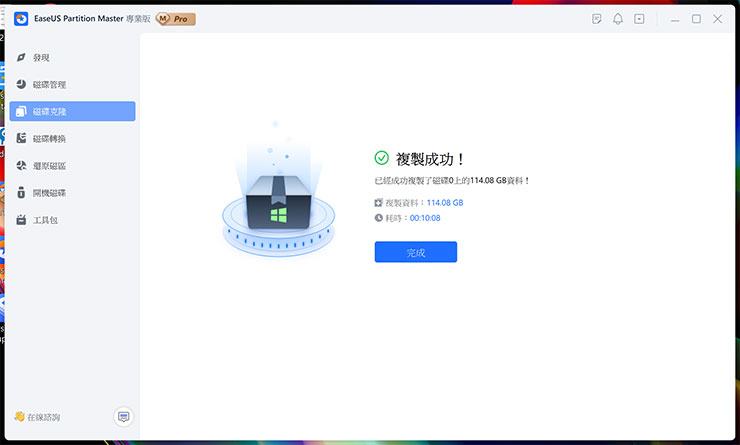
Task: Click the boot media icon beside 開機磁碟
Action: click(x=21, y=193)
